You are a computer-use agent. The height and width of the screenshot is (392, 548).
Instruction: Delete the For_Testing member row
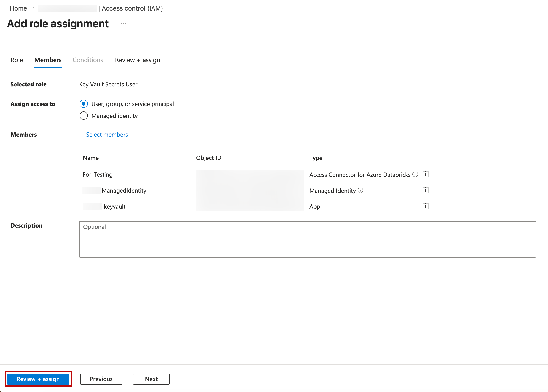[x=426, y=174]
